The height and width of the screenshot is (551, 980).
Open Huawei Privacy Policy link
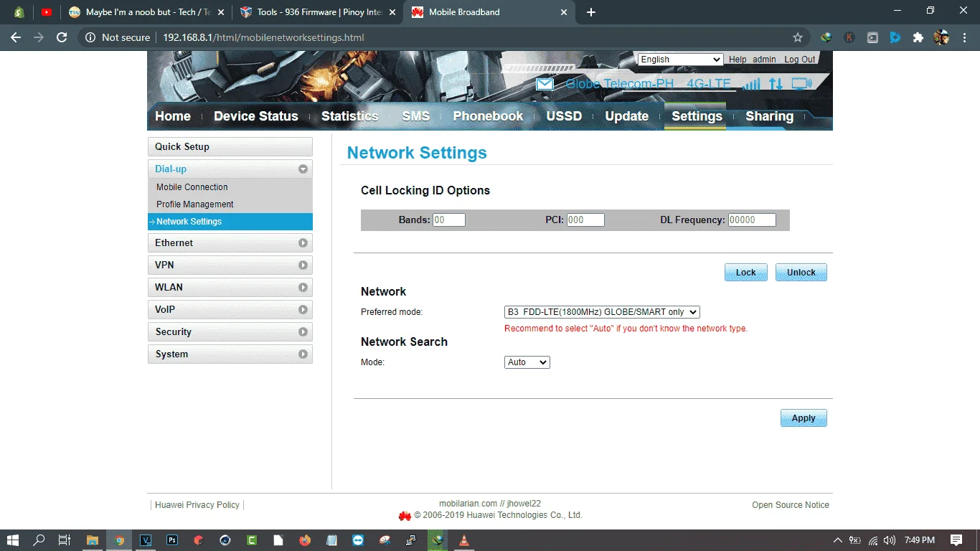[197, 505]
